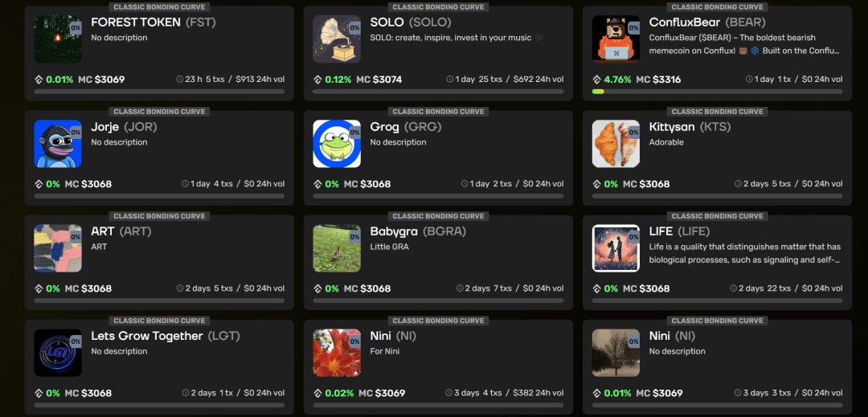Select Classic Bonding Curve label above SOLO
This screenshot has width=868, height=417.
[438, 7]
